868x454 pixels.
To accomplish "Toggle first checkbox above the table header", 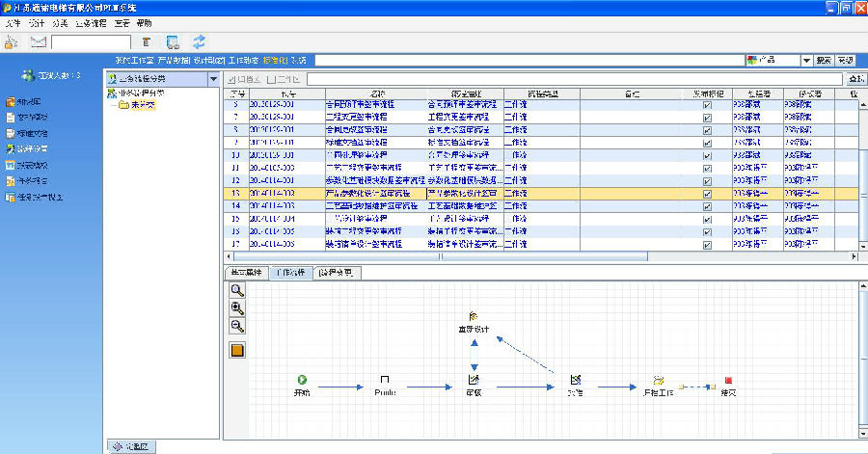I will click(231, 79).
